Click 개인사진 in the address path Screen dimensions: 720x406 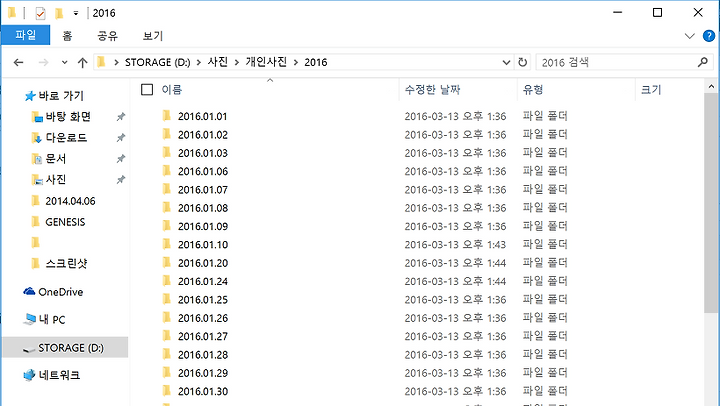266,62
